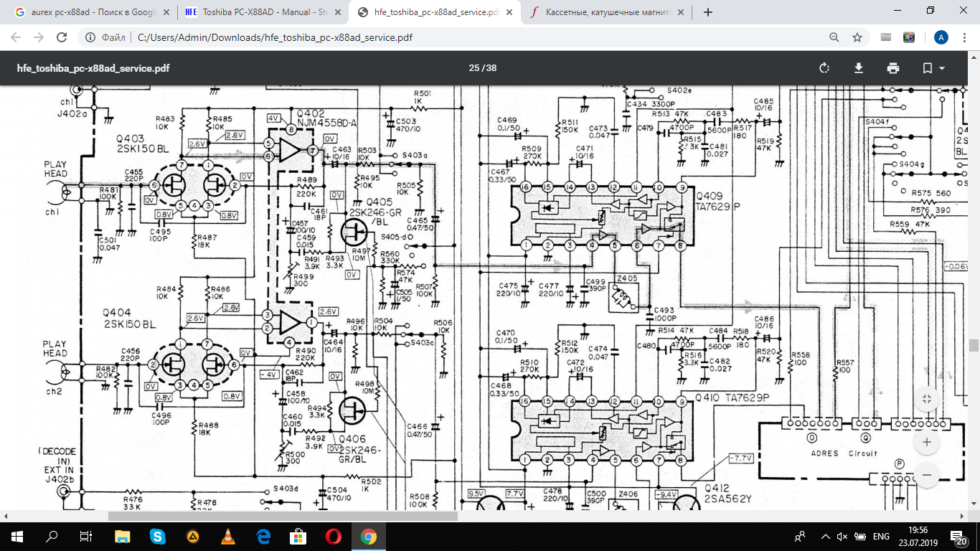Open a new tab in Chrome
The height and width of the screenshot is (551, 980).
(708, 12)
